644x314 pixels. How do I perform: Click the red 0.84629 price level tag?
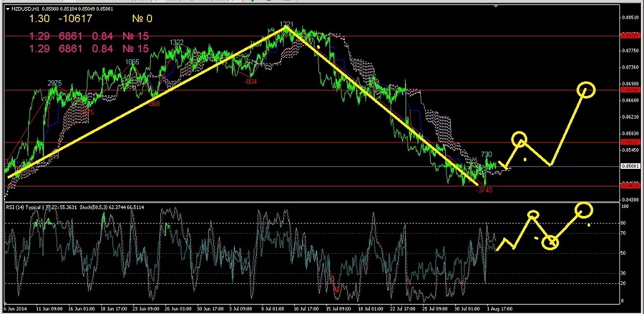[630, 185]
